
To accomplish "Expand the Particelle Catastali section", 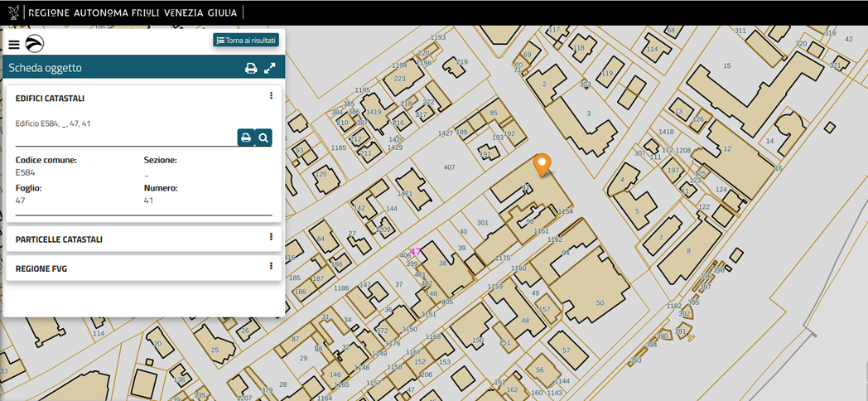I will [x=59, y=239].
